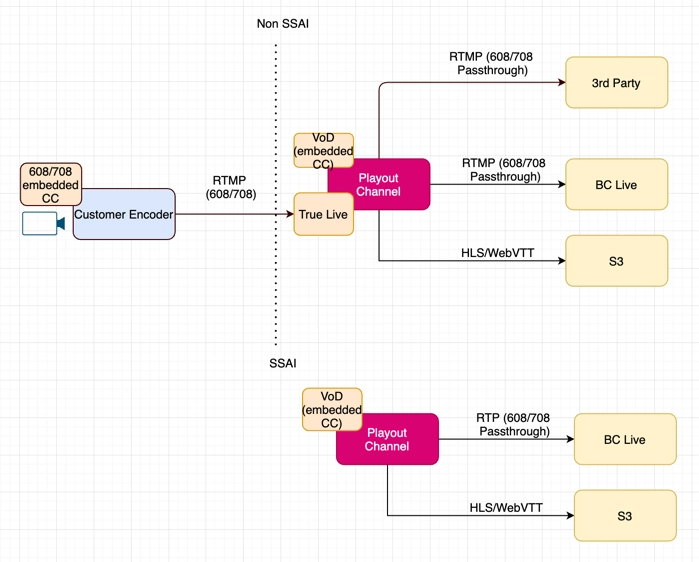Click the S3 box in Non SSAI section
This screenshot has height=562, width=699.
[x=616, y=261]
